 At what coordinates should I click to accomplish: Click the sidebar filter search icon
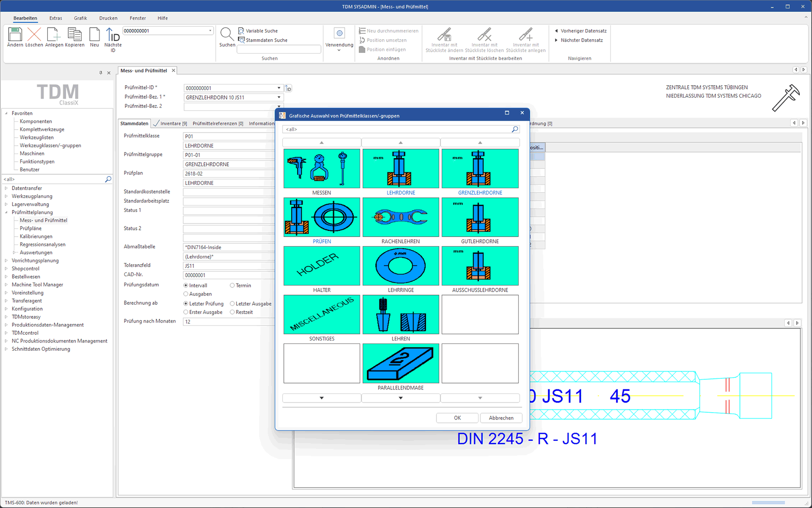coord(108,179)
